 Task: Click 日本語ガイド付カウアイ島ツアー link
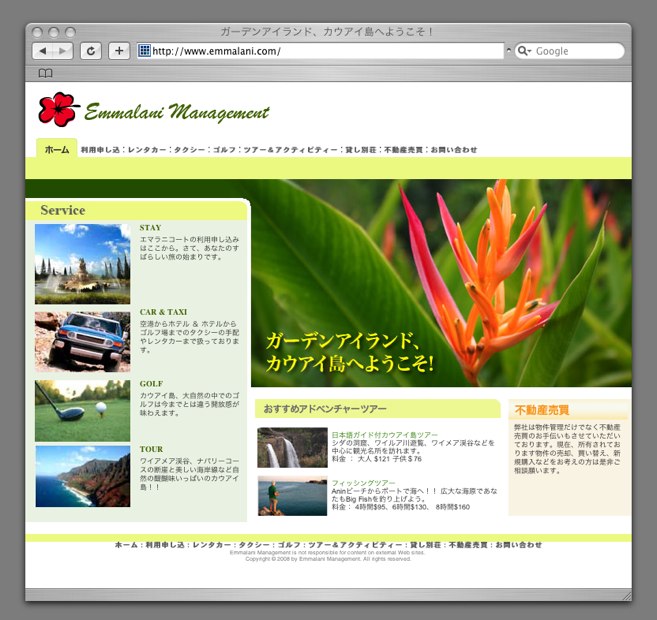(x=385, y=435)
